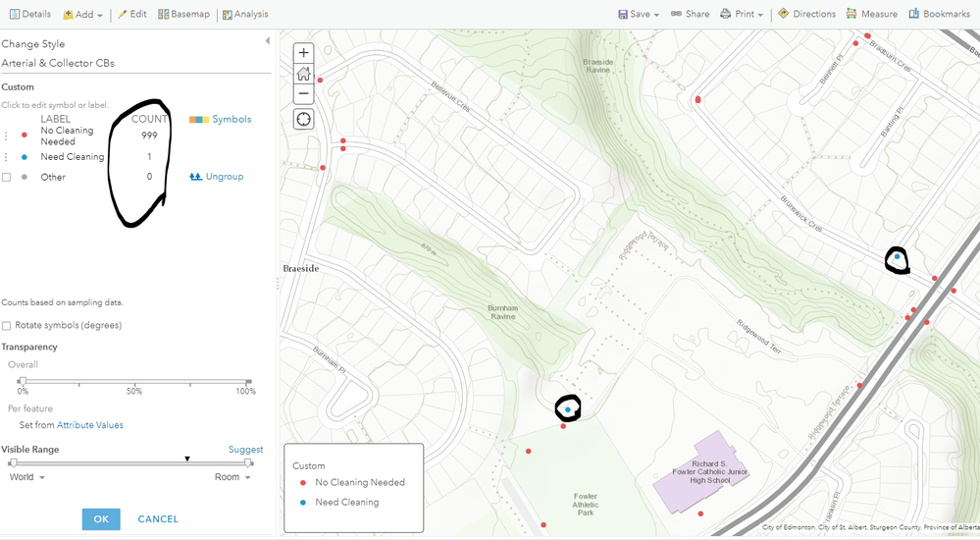The image size is (980, 540).
Task: Open the Directions tool
Action: coord(807,14)
